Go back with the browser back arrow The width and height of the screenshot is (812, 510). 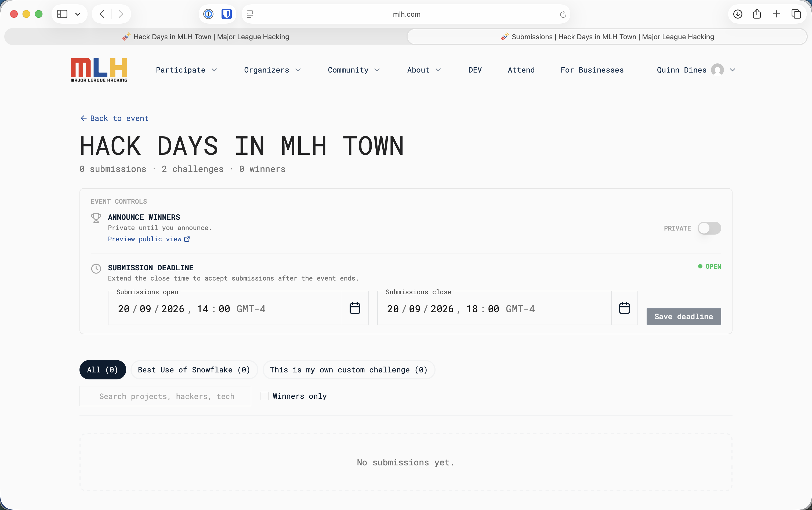coord(102,14)
